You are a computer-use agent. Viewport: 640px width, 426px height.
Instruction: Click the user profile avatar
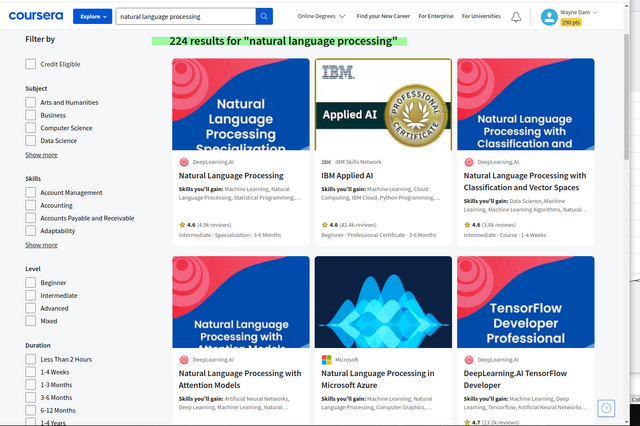point(549,17)
